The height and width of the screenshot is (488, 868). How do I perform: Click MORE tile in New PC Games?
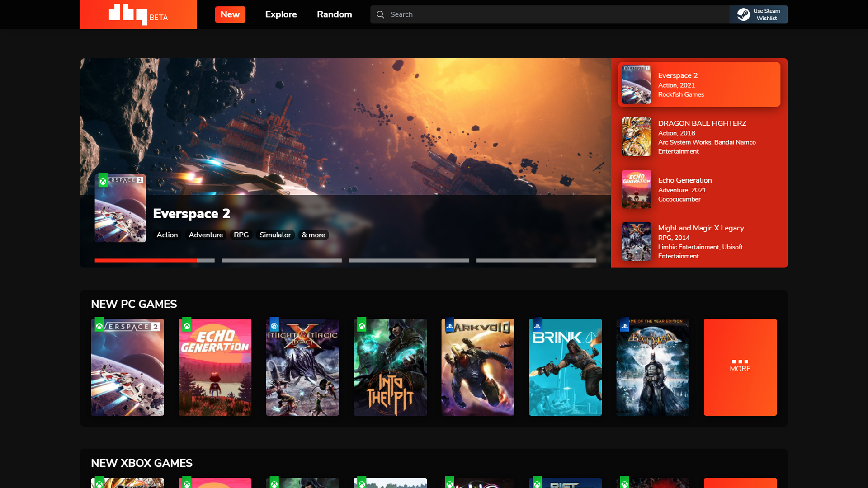740,367
